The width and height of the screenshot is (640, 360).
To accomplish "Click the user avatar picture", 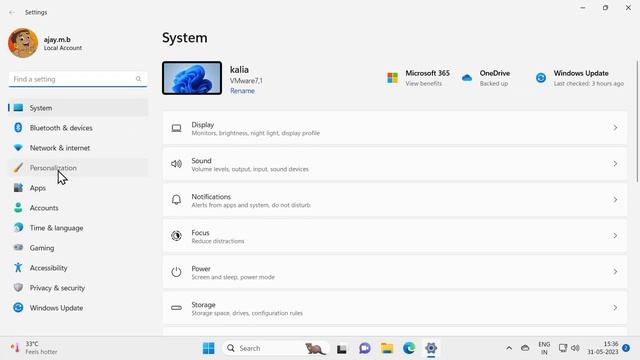I will pos(23,43).
